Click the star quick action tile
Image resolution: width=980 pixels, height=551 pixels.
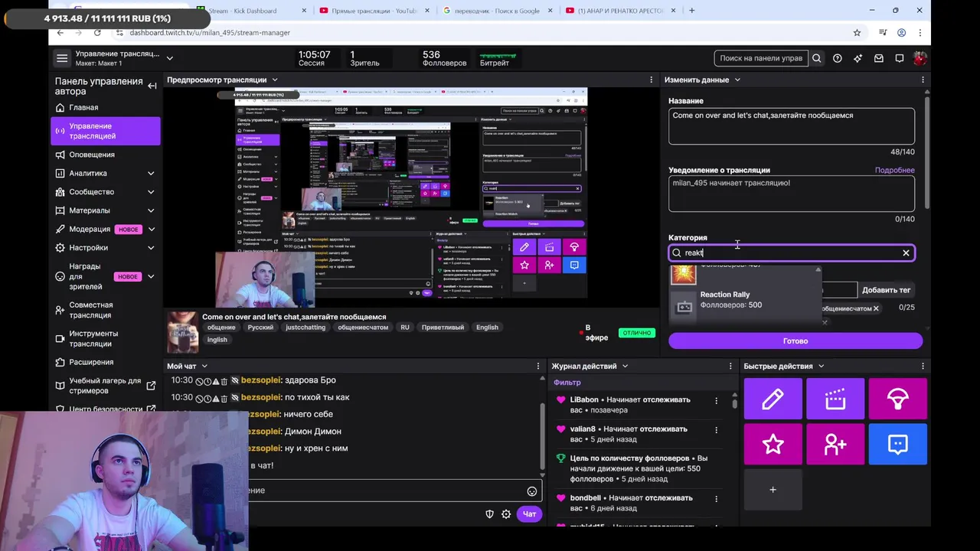pyautogui.click(x=773, y=444)
